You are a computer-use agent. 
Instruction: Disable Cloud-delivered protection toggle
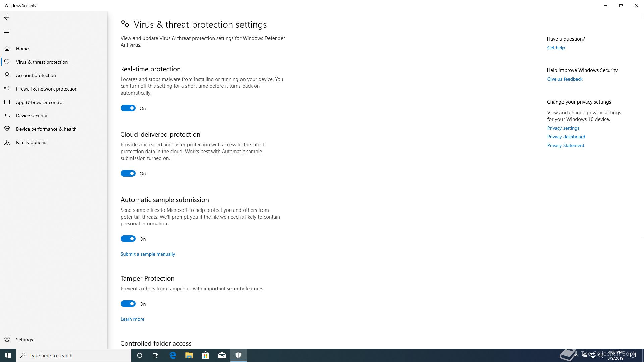(x=128, y=173)
